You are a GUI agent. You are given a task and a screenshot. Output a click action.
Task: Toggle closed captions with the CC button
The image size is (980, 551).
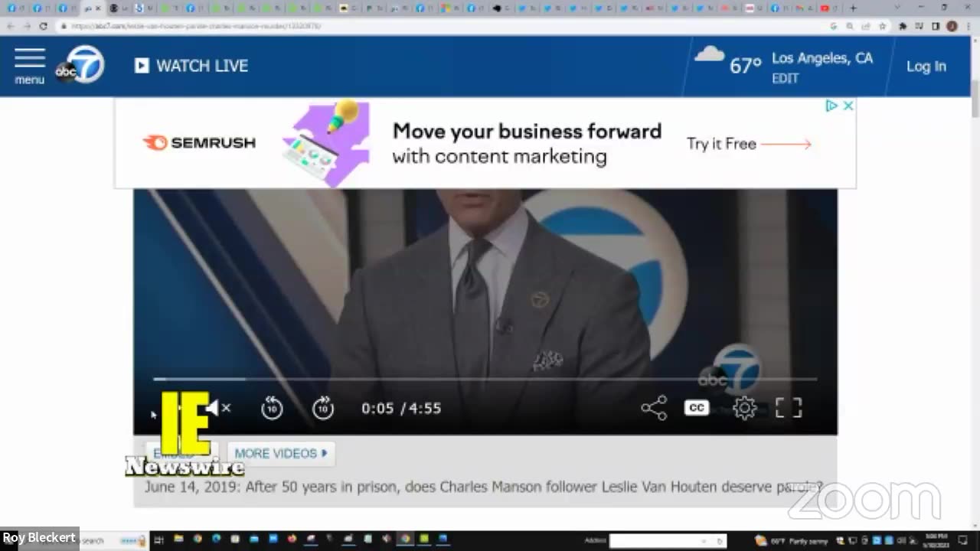pyautogui.click(x=697, y=408)
